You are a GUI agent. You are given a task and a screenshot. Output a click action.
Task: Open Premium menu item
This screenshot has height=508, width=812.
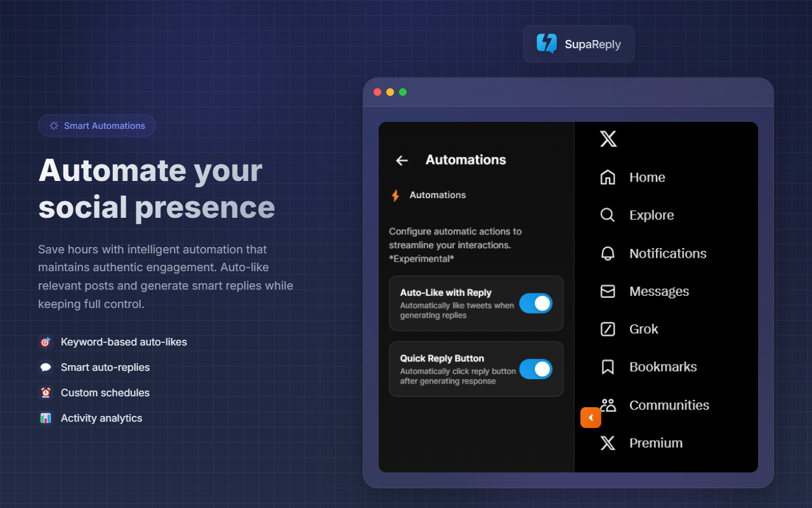(656, 443)
